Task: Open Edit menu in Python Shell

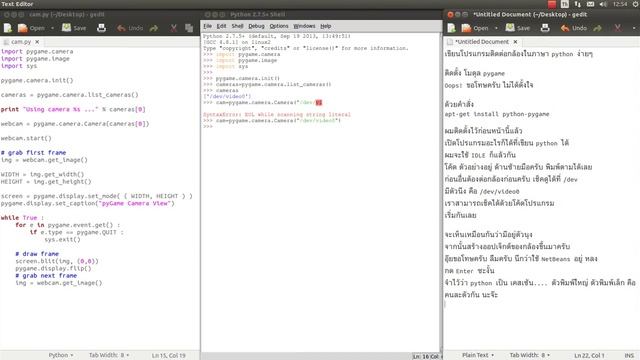Action: pyautogui.click(x=221, y=26)
